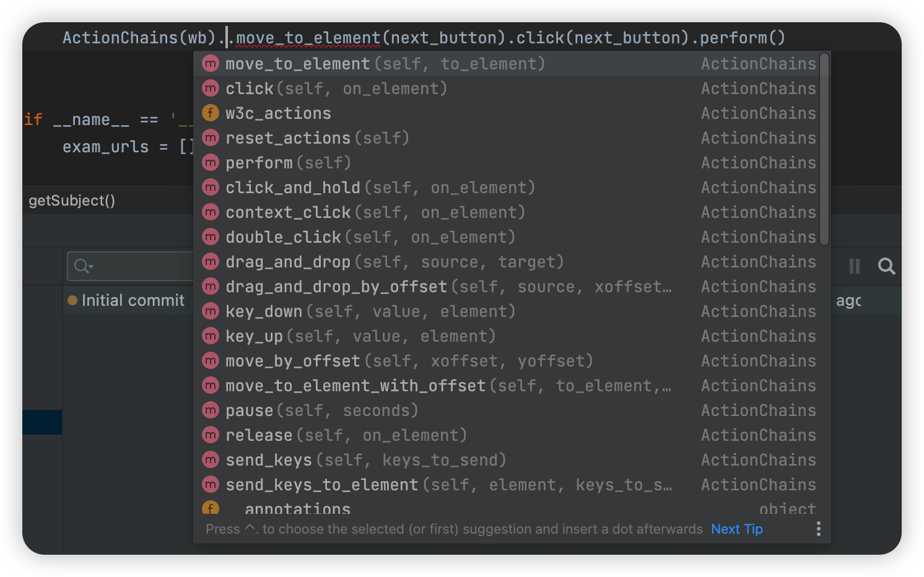Select the Initial commit entry
924x577 pixels.
point(133,300)
